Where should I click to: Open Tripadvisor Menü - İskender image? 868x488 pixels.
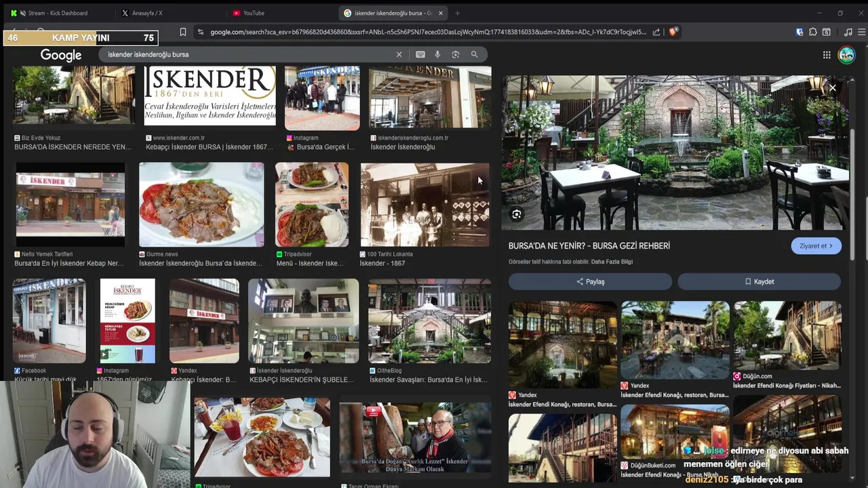312,205
